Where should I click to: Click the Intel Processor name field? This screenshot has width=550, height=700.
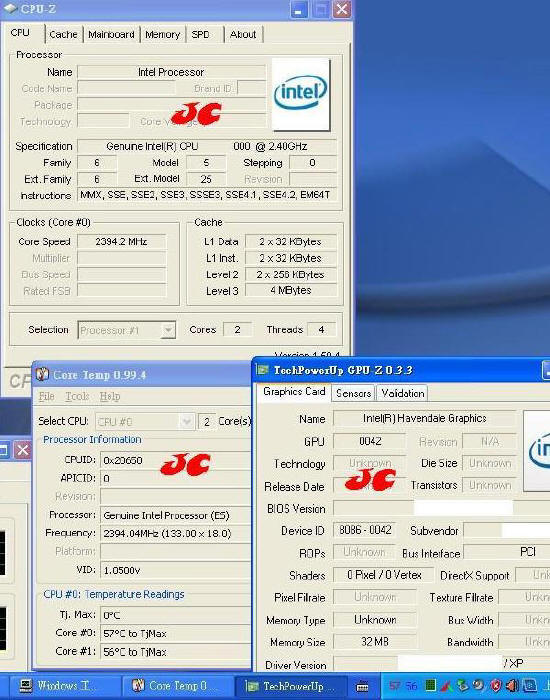pos(171,72)
